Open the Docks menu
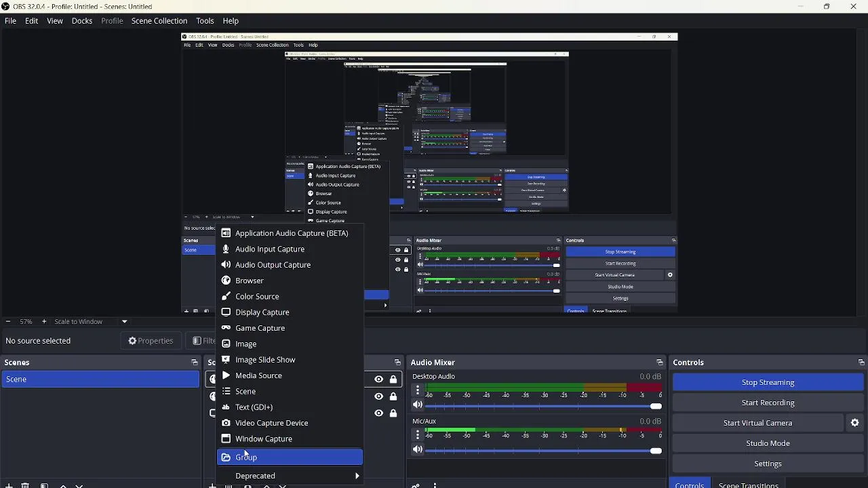Viewport: 868px width, 488px height. click(82, 21)
